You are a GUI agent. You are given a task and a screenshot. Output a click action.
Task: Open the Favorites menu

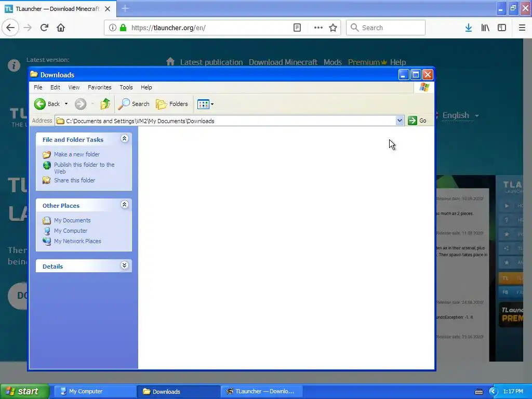coord(99,87)
